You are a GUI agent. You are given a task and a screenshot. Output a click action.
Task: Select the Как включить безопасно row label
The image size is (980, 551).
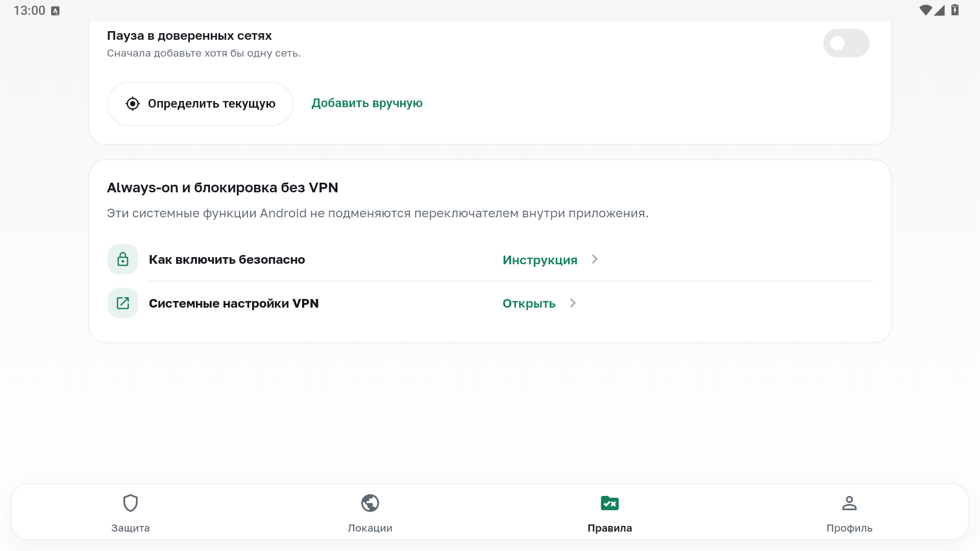[x=227, y=260]
